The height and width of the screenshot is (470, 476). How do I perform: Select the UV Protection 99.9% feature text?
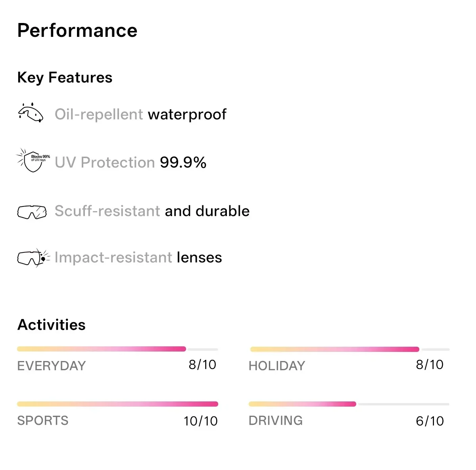(x=131, y=162)
